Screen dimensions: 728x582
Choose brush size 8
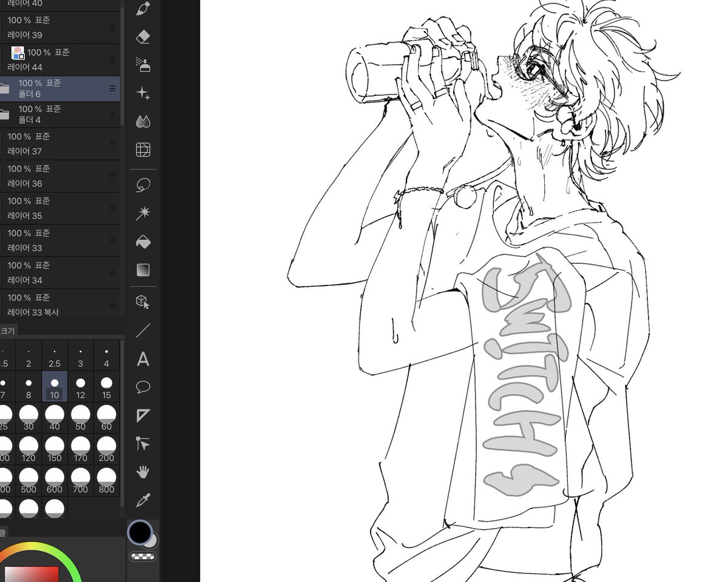tap(29, 387)
